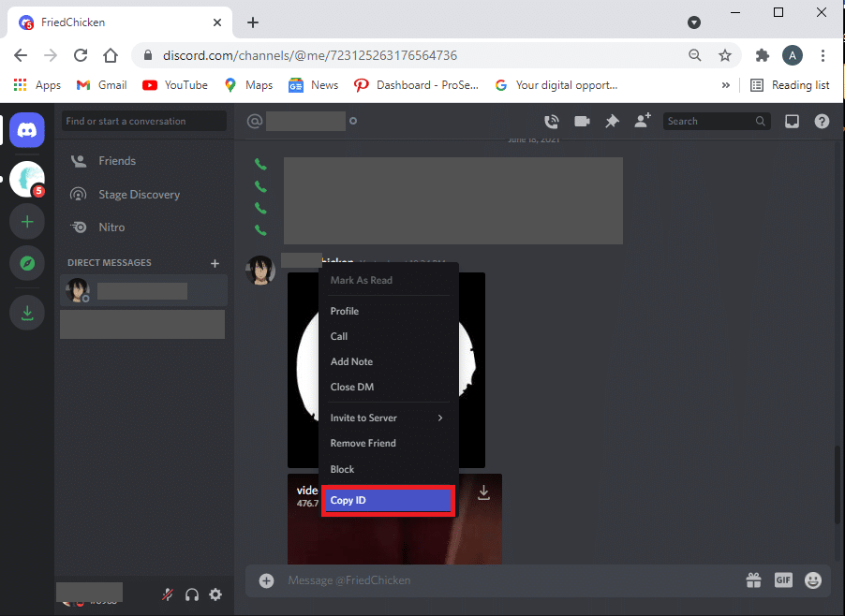
Task: Mute your microphone
Action: point(168,594)
